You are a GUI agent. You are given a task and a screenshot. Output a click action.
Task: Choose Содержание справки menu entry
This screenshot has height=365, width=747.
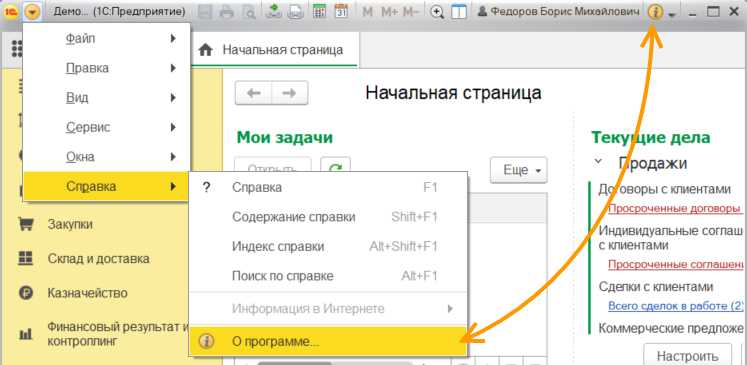(328, 217)
